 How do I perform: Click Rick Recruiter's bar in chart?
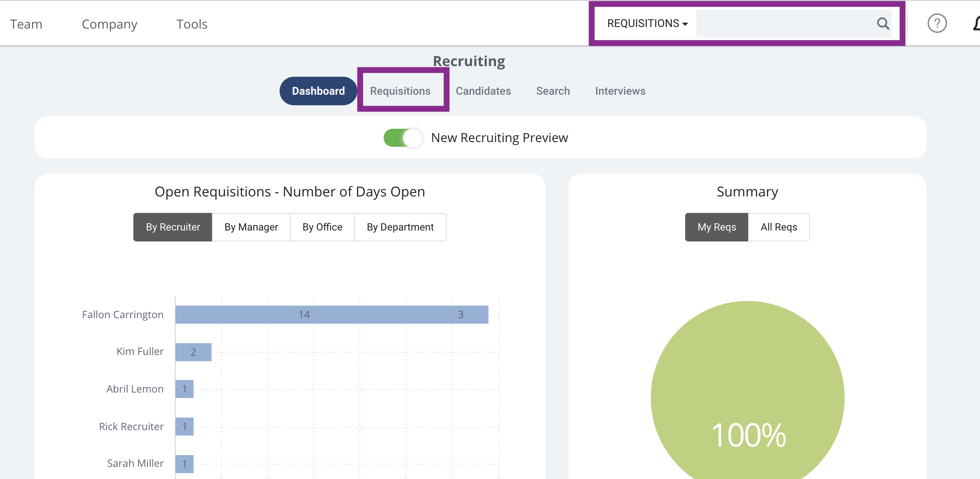(184, 427)
